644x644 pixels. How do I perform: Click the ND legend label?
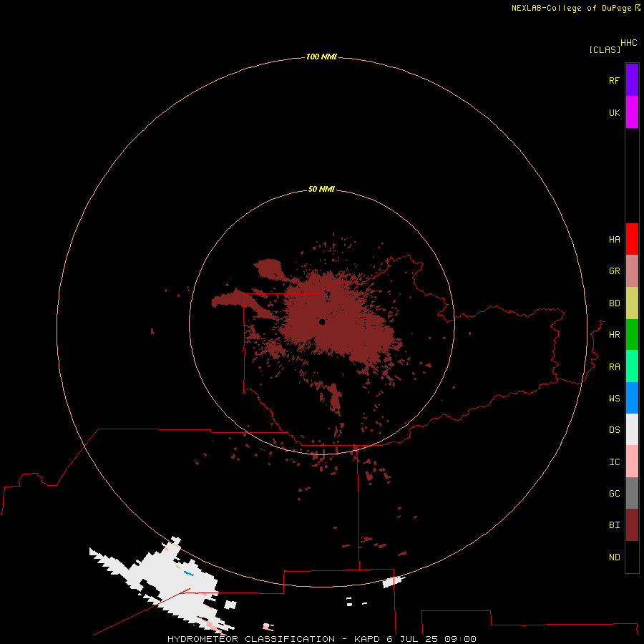[x=614, y=557]
